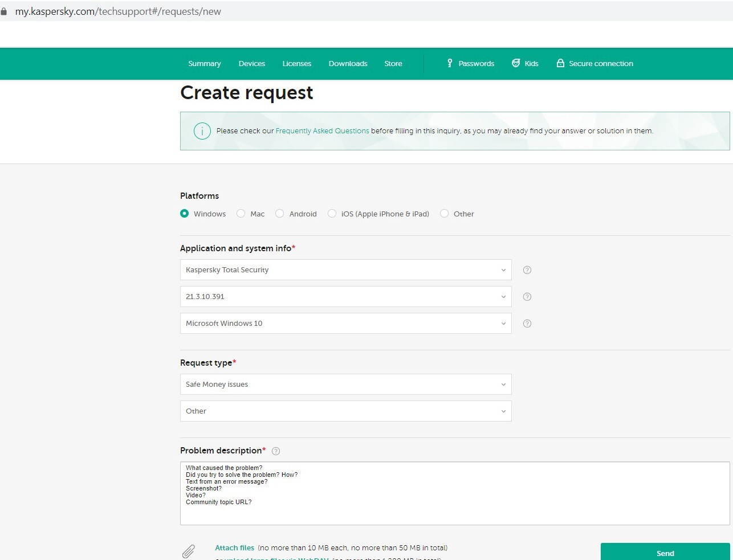
Task: Select the Windows platform radio button
Action: [184, 214]
